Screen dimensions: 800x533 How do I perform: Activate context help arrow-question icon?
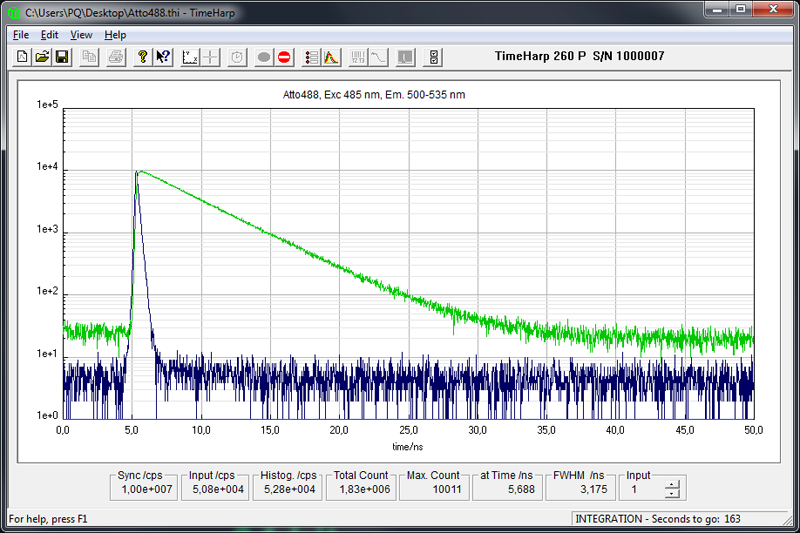(x=163, y=57)
